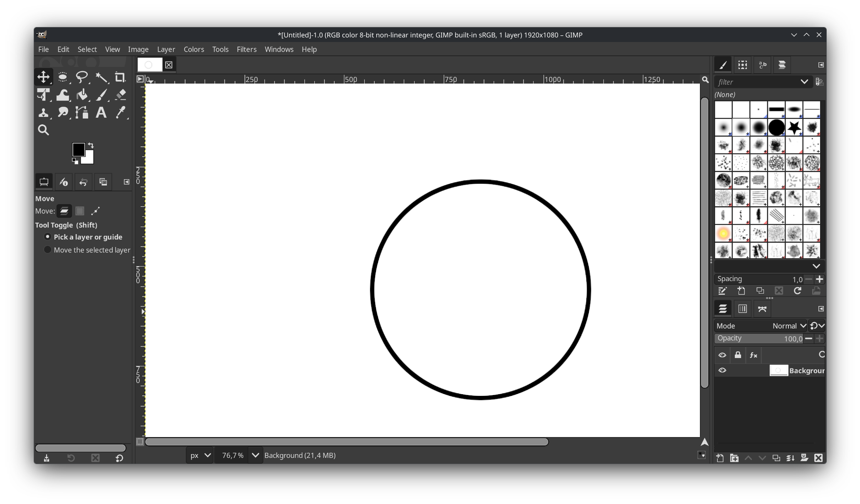The width and height of the screenshot is (860, 504).
Task: Create a new layer button
Action: [x=720, y=458]
